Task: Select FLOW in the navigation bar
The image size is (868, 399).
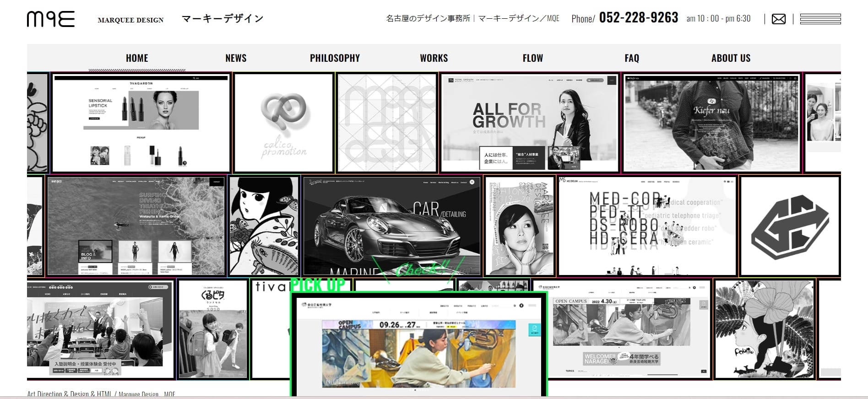Action: click(533, 58)
